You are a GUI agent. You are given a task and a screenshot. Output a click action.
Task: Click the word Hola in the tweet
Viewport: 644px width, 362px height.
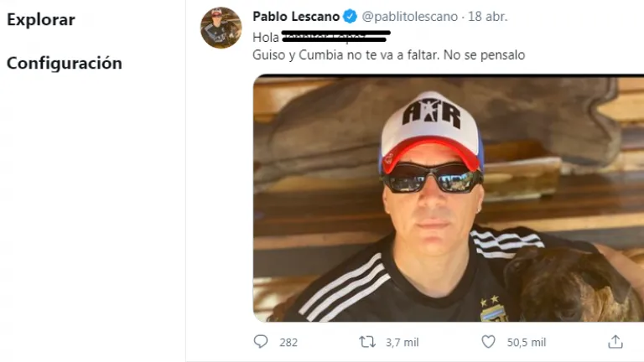pos(266,38)
